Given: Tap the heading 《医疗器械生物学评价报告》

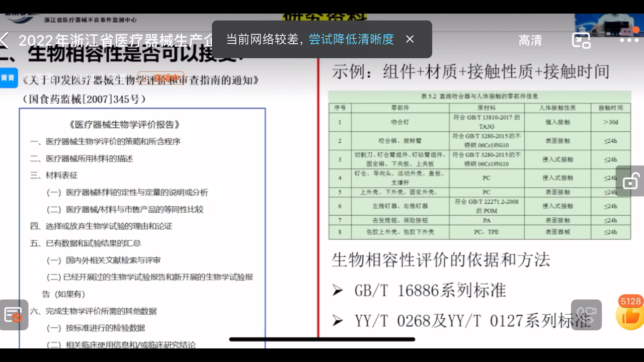Looking at the screenshot, I should pos(125,125).
